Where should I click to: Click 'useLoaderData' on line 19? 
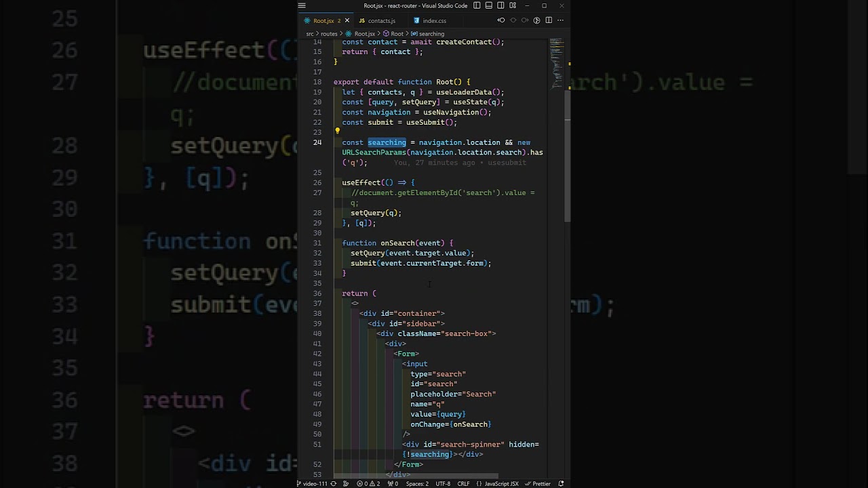coord(464,92)
